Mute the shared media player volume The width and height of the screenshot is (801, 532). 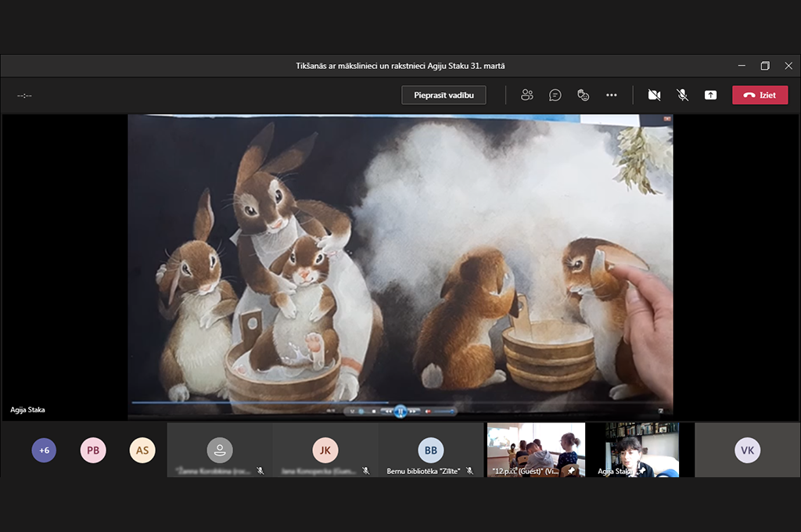click(x=428, y=411)
